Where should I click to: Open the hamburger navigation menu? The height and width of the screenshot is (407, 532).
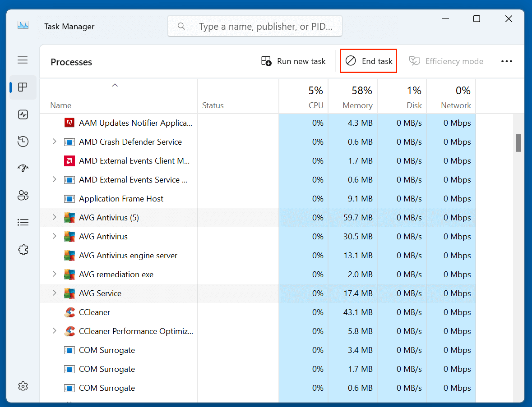click(x=23, y=60)
